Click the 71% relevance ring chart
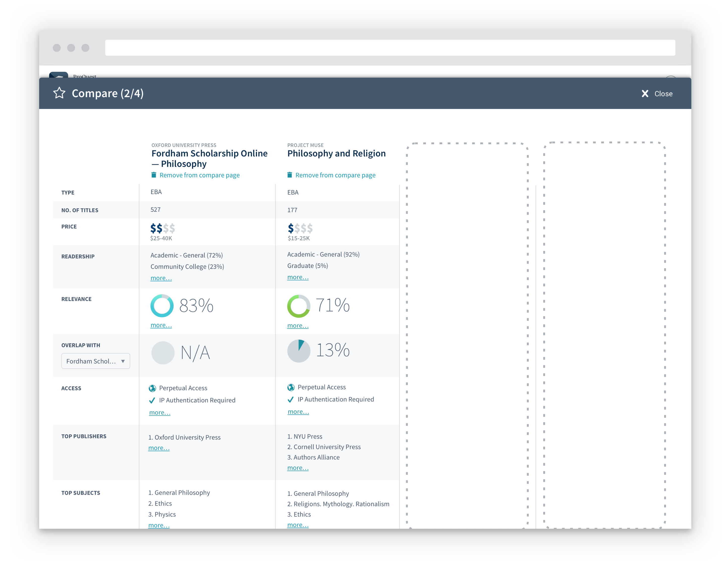Image resolution: width=728 pixels, height=566 pixels. (299, 306)
